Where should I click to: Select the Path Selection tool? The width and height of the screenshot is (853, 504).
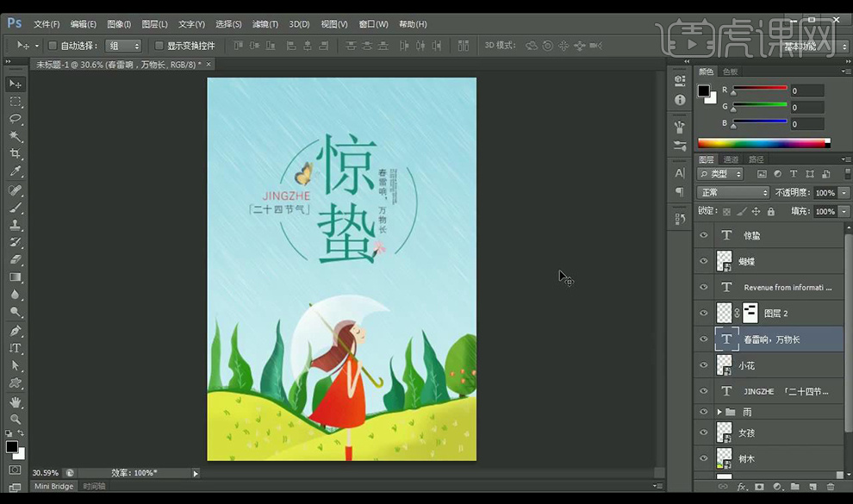(16, 366)
